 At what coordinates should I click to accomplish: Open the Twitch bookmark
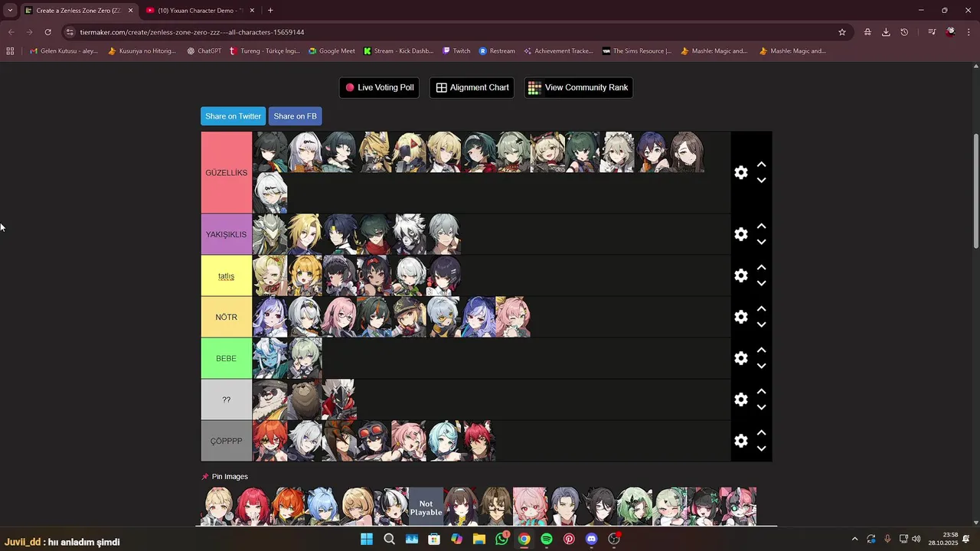pos(456,51)
